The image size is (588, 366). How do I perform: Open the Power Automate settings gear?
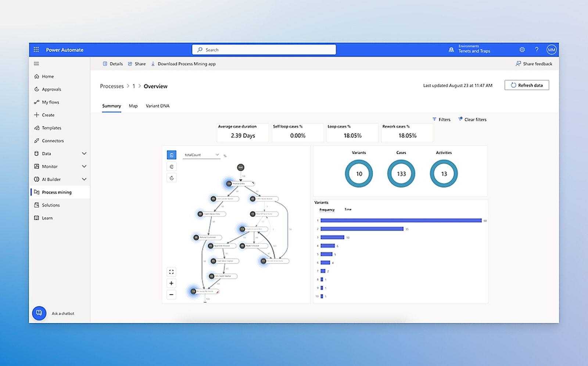coord(522,50)
